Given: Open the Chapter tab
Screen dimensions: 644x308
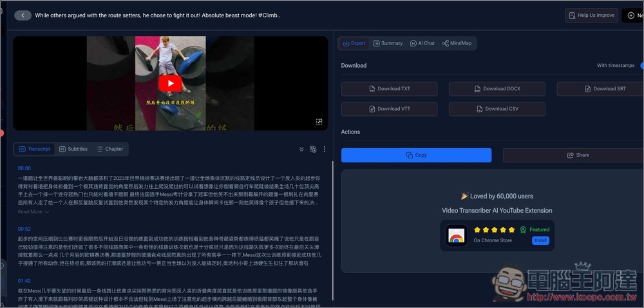Looking at the screenshot, I should tap(109, 149).
